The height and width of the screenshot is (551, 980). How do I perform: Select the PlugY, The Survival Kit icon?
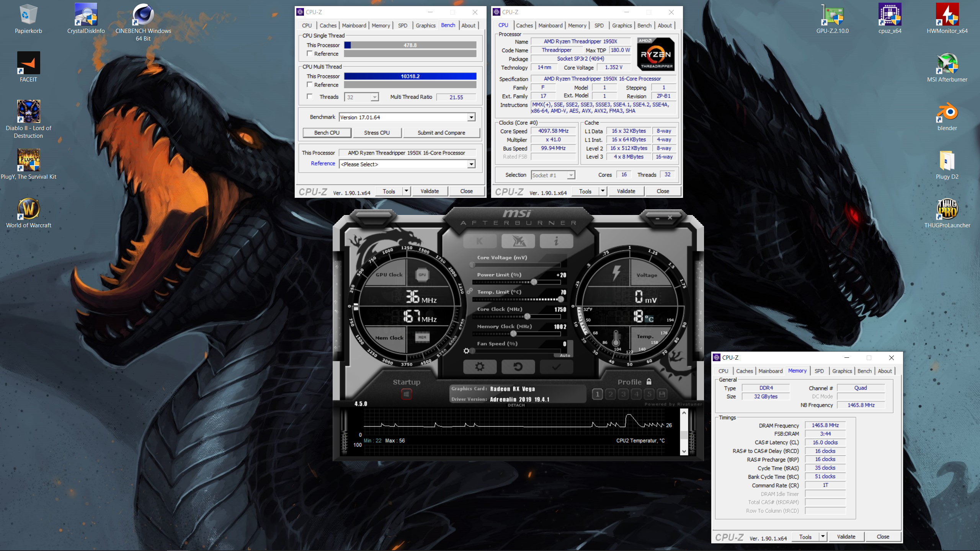[28, 165]
